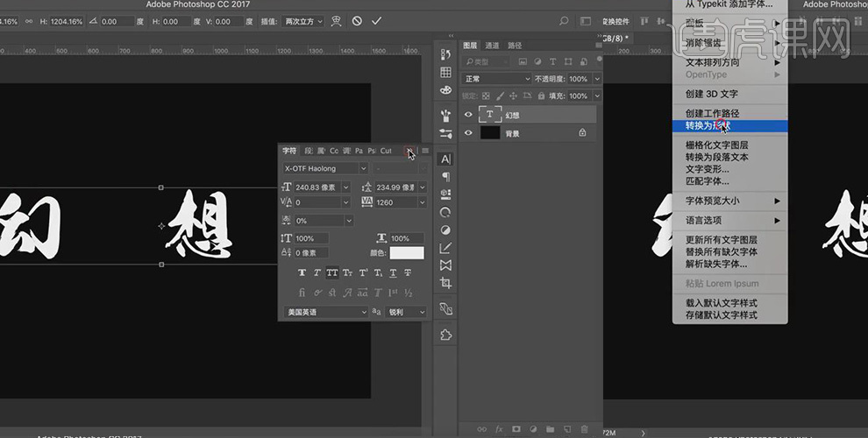
Task: Select 栅格化文字图层 menu entry
Action: click(716, 145)
